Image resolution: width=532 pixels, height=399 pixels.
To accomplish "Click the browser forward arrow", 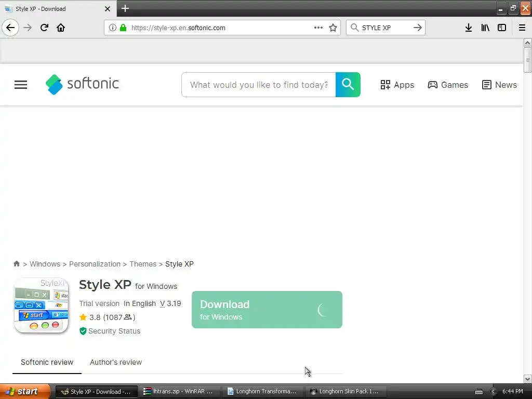I will coord(28,28).
